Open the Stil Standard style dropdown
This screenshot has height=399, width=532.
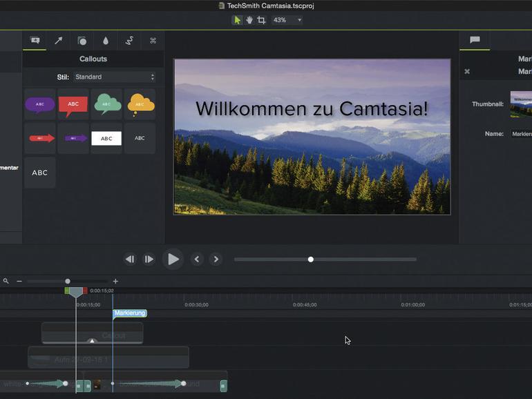click(x=115, y=77)
